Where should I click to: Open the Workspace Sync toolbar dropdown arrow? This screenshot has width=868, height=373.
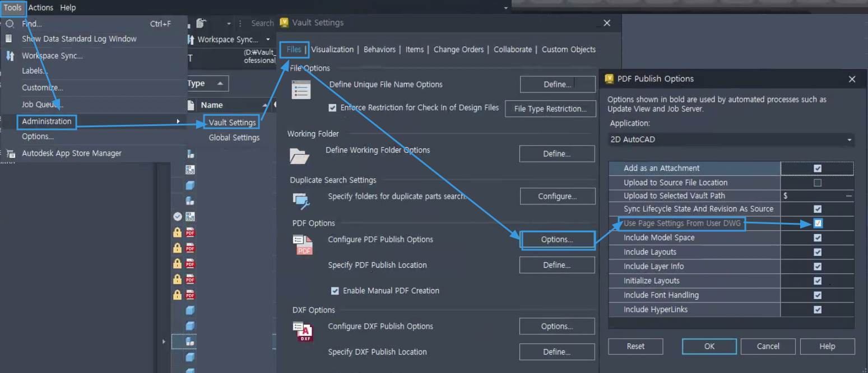click(x=268, y=40)
